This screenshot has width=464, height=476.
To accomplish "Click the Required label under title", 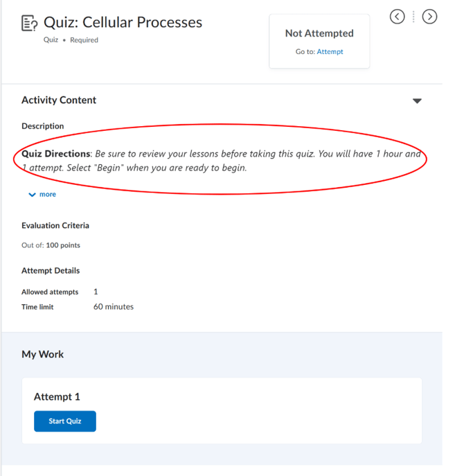I will [x=84, y=40].
